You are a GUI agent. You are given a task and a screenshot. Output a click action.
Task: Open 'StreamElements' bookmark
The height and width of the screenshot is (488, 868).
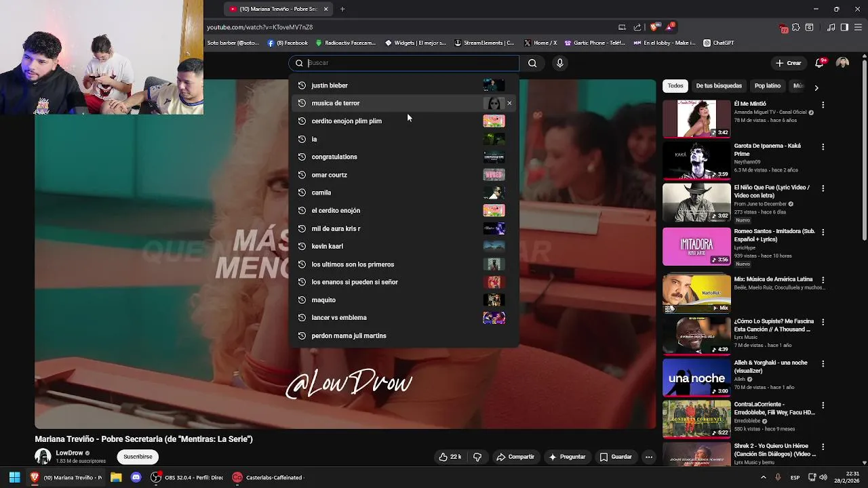484,43
